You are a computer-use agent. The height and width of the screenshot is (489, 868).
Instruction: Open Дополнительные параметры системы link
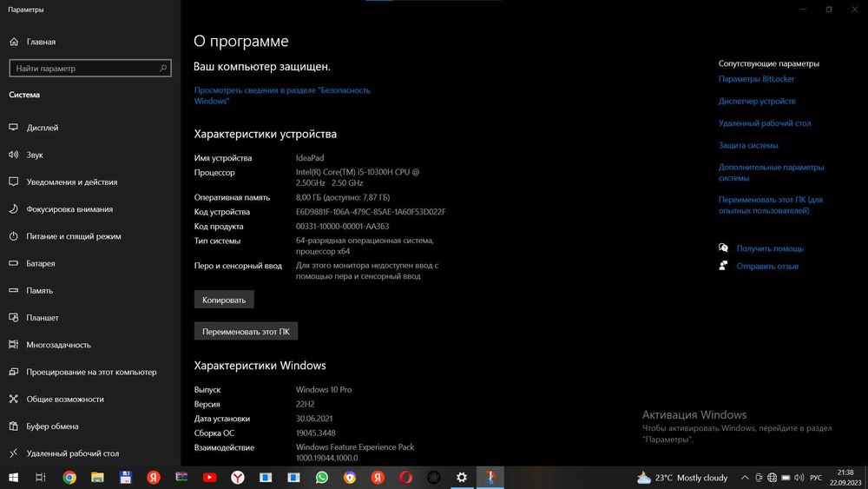tap(771, 172)
